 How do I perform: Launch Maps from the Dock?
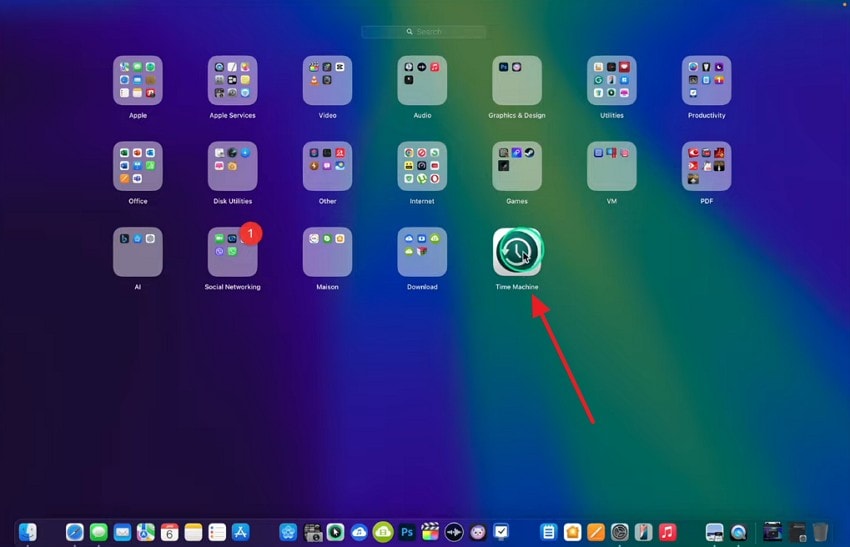click(146, 532)
